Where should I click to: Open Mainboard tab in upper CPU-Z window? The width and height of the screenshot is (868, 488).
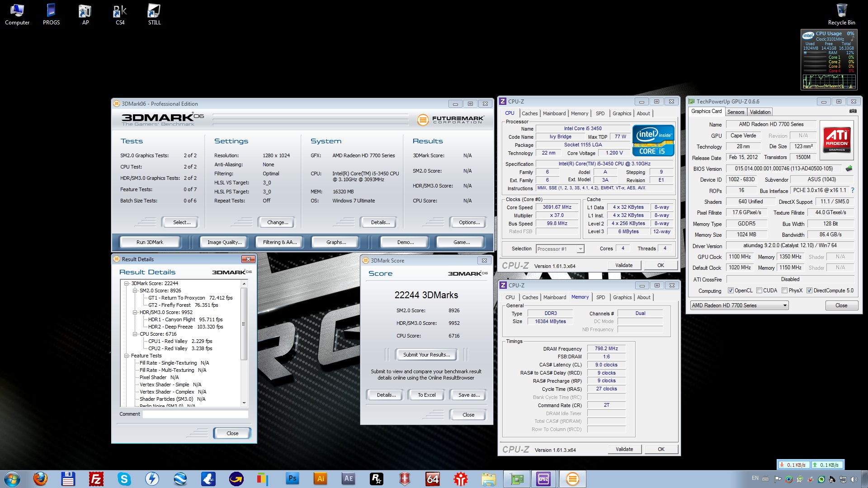554,113
